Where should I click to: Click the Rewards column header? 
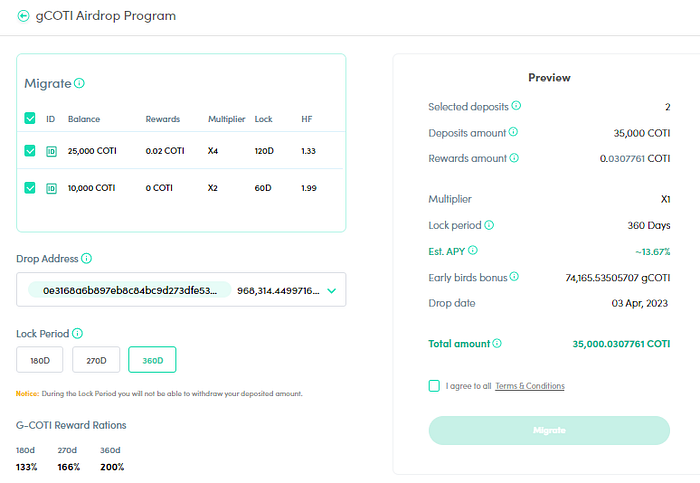point(162,119)
